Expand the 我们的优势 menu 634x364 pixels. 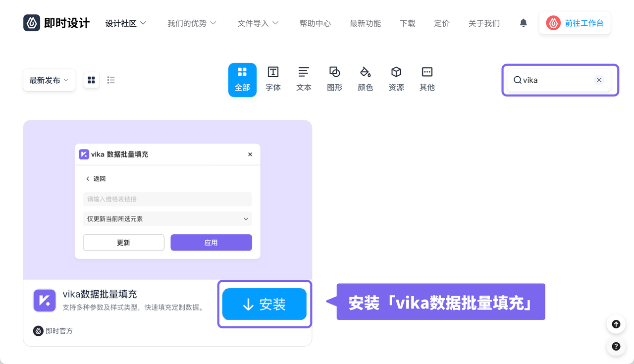tap(192, 23)
